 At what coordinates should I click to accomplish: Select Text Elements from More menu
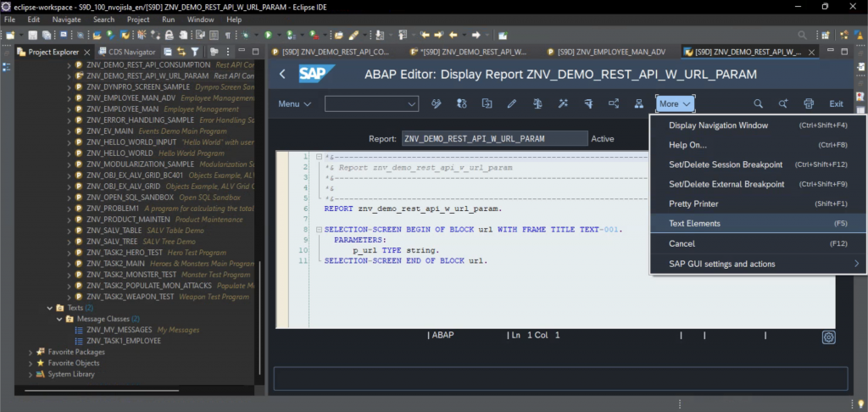(x=758, y=224)
